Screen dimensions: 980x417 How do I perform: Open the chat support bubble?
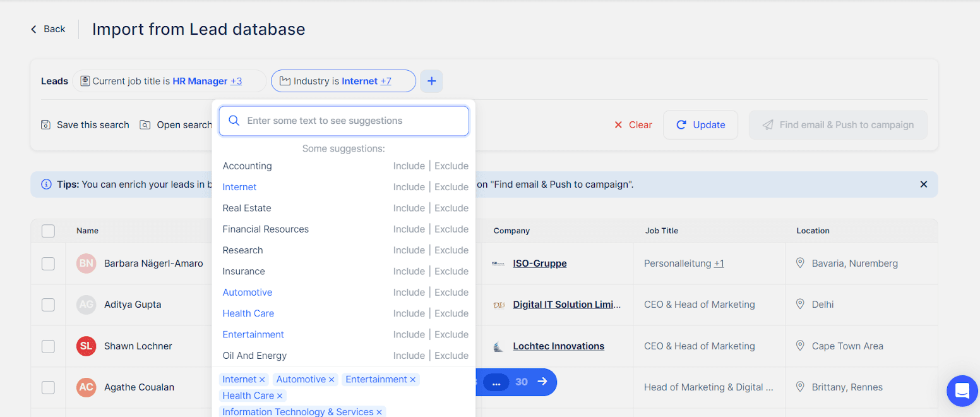click(962, 391)
